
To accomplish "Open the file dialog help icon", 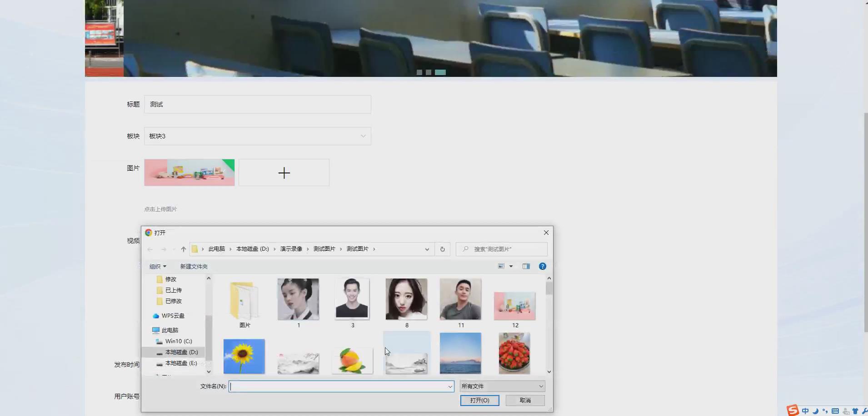I will coord(543,267).
